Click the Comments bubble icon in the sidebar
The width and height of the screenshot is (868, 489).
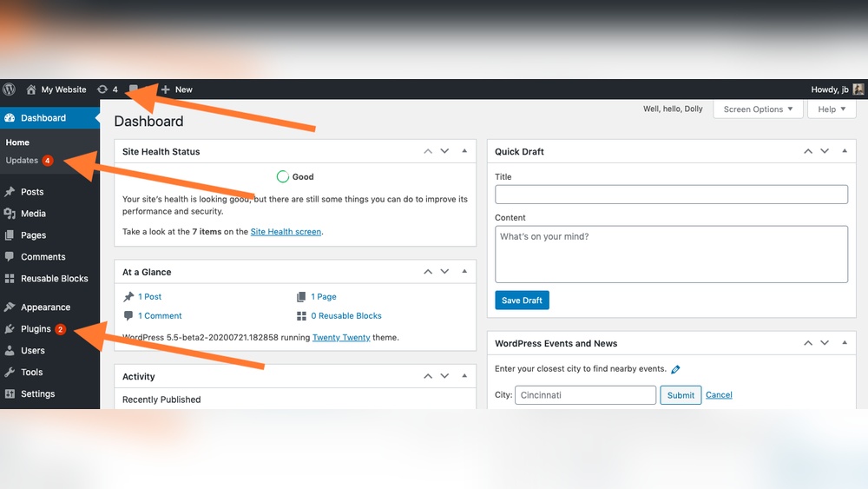pyautogui.click(x=10, y=256)
